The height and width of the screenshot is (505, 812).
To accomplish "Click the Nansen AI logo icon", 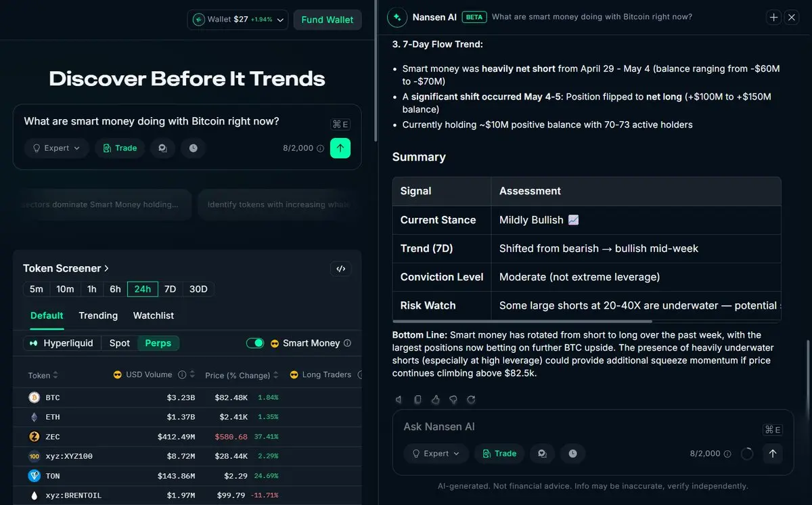I will 397,18.
